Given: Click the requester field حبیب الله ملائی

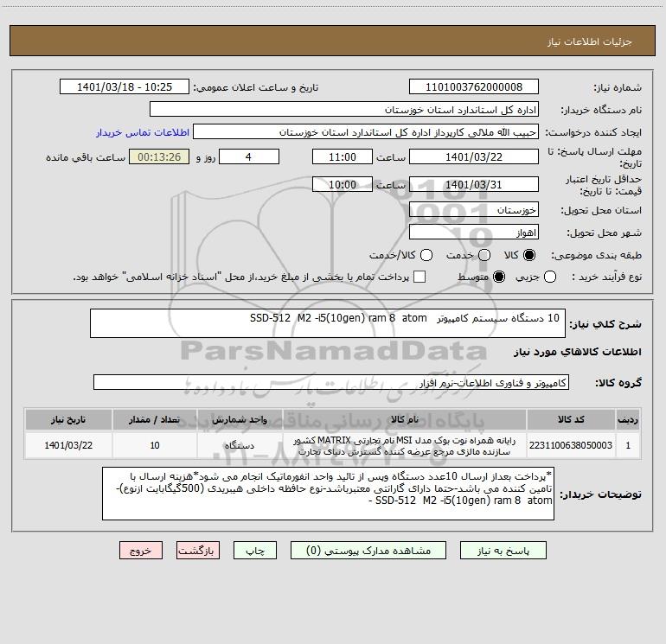Looking at the screenshot, I should point(366,132).
